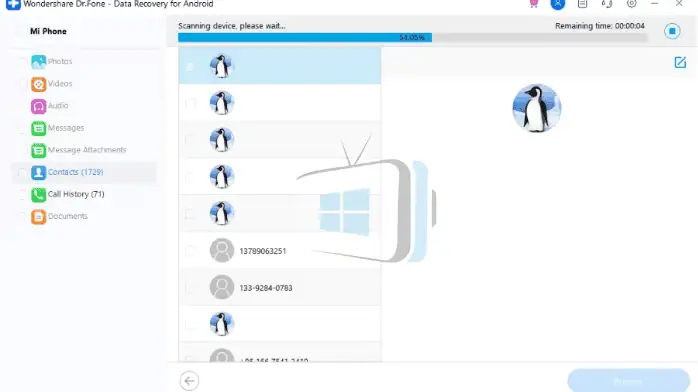The width and height of the screenshot is (698, 392).
Task: Click Scanning device, please wait text
Action: (x=232, y=26)
